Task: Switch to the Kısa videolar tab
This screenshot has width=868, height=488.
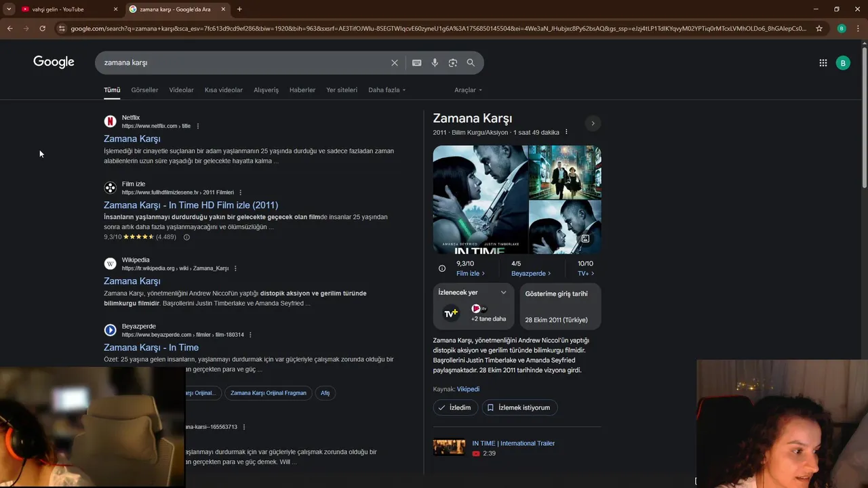Action: [x=224, y=89]
